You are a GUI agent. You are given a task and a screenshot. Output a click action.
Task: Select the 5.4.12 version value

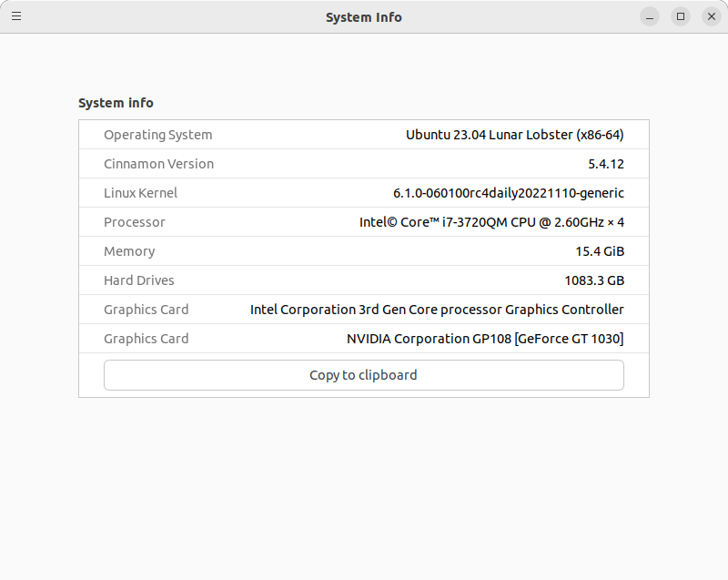[606, 164]
